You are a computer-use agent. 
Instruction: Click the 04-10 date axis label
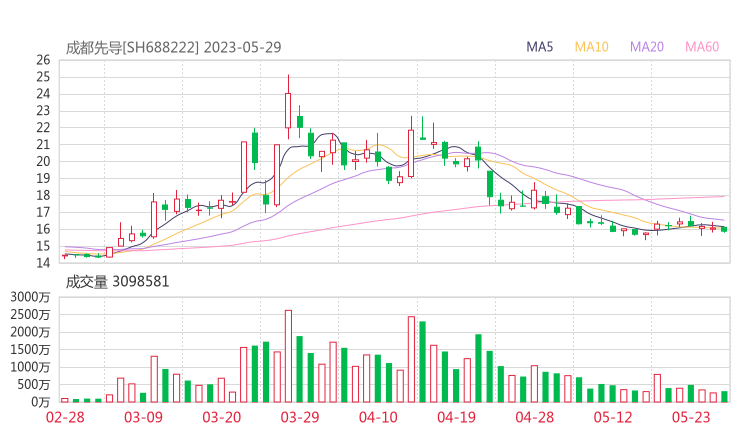click(x=378, y=417)
